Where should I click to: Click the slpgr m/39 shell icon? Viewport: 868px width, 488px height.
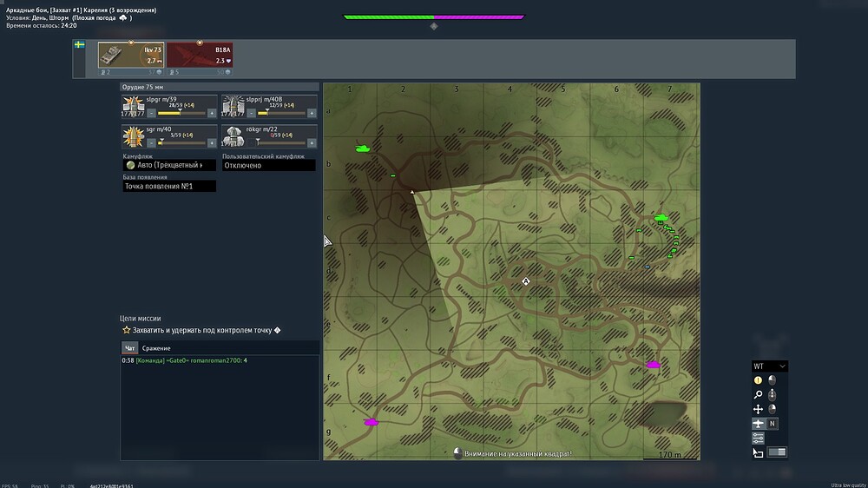tap(133, 106)
